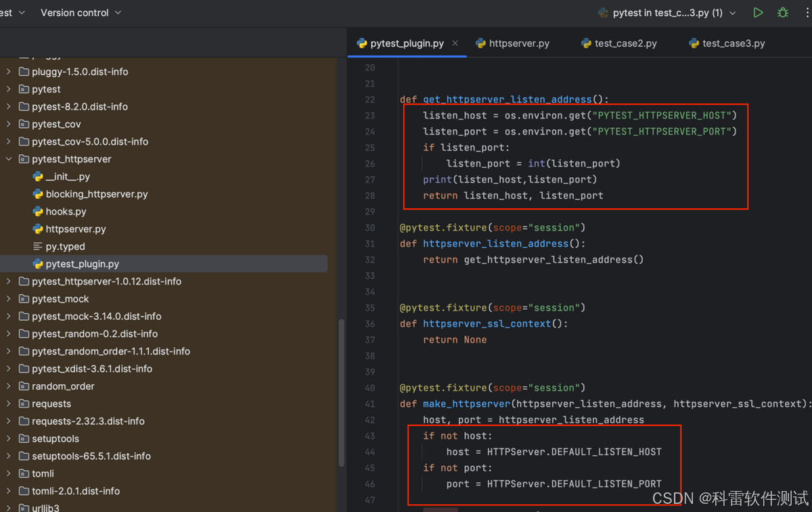Open hooks.py file in the tree

tap(66, 212)
